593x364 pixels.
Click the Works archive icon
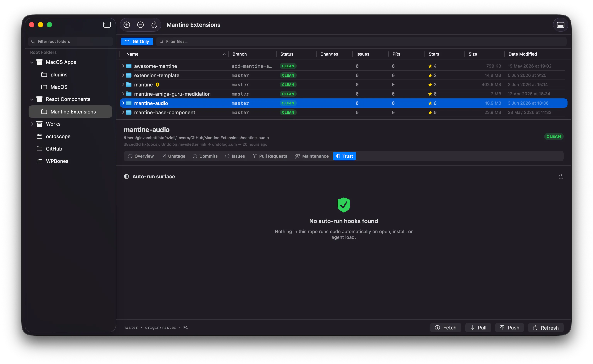point(39,124)
